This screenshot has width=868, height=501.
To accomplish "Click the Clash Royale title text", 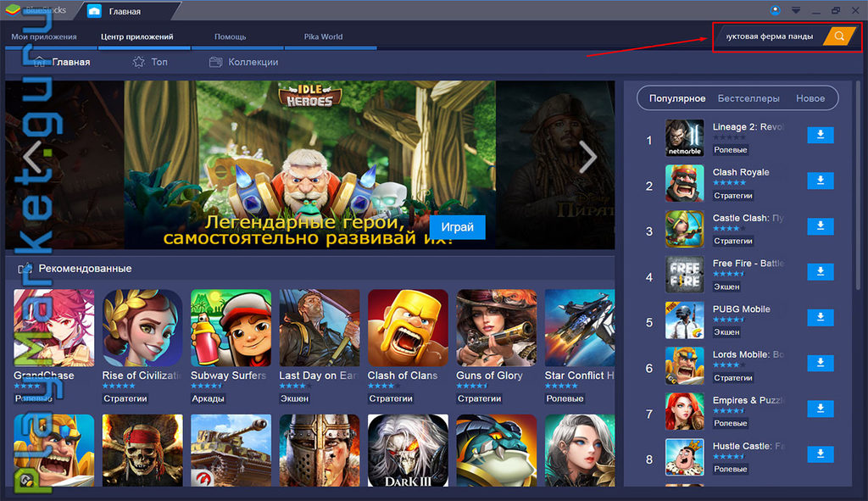I will pos(741,172).
